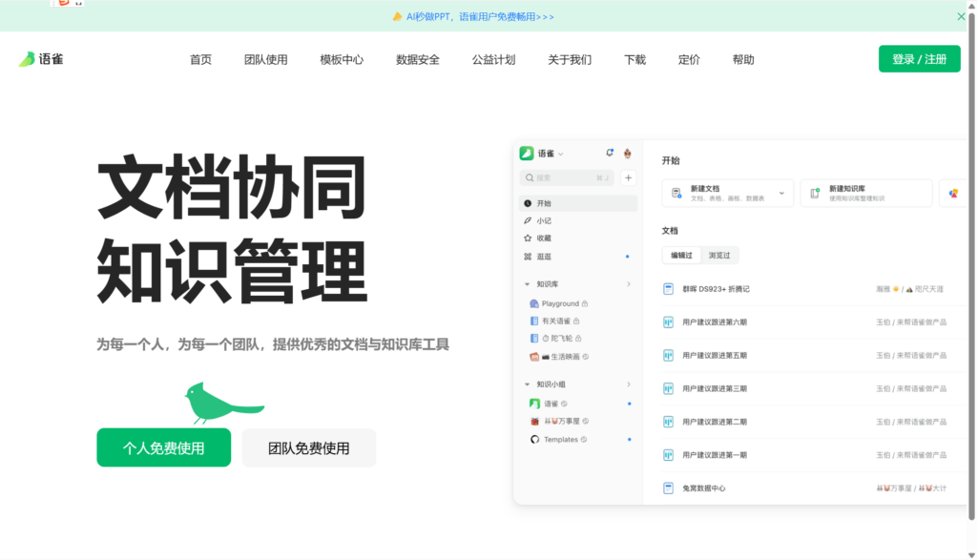
Task: Click the 登录/注册 button
Action: click(x=919, y=58)
